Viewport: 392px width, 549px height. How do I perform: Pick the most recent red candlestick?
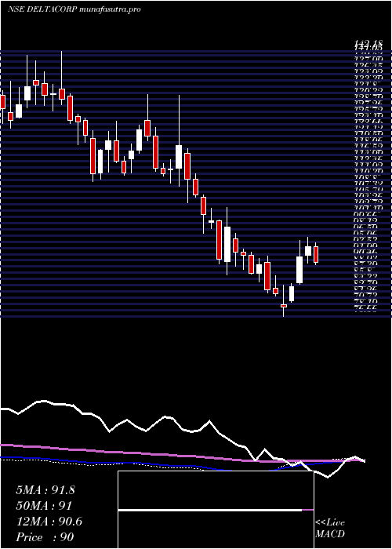tap(316, 254)
